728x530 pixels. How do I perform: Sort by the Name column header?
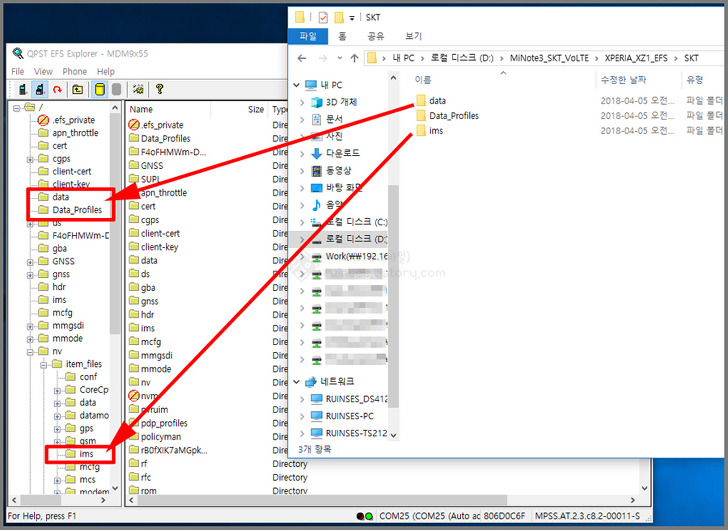(x=142, y=109)
